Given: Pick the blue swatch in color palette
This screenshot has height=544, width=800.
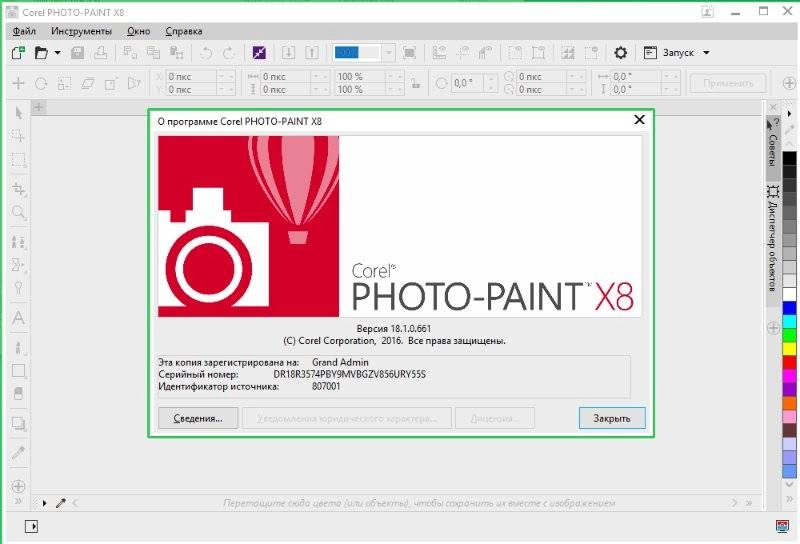Looking at the screenshot, I should tap(789, 308).
